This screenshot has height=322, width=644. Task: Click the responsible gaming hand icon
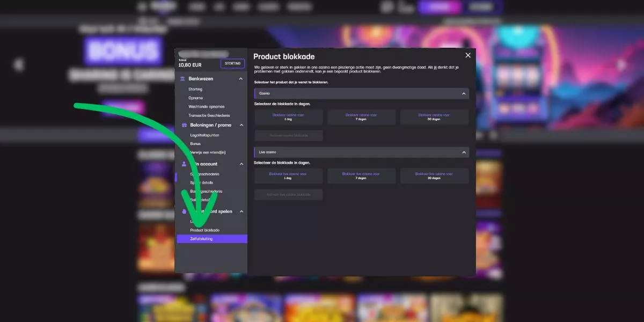(184, 211)
